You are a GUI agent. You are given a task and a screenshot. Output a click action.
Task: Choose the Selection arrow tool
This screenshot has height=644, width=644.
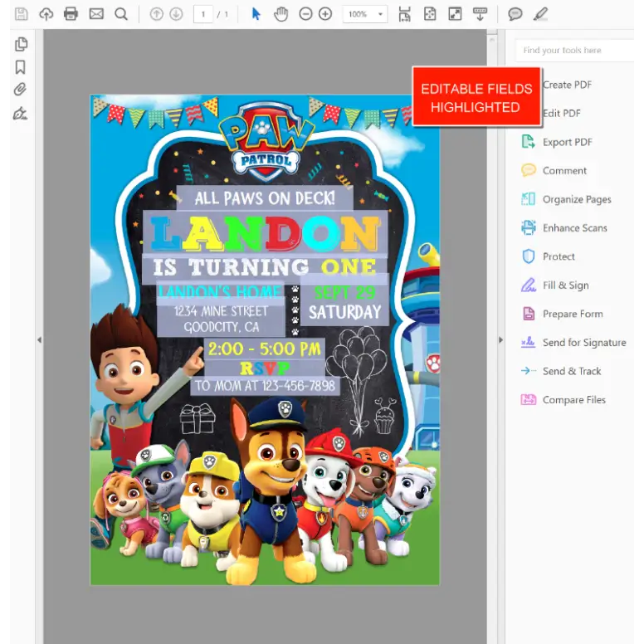tap(256, 14)
